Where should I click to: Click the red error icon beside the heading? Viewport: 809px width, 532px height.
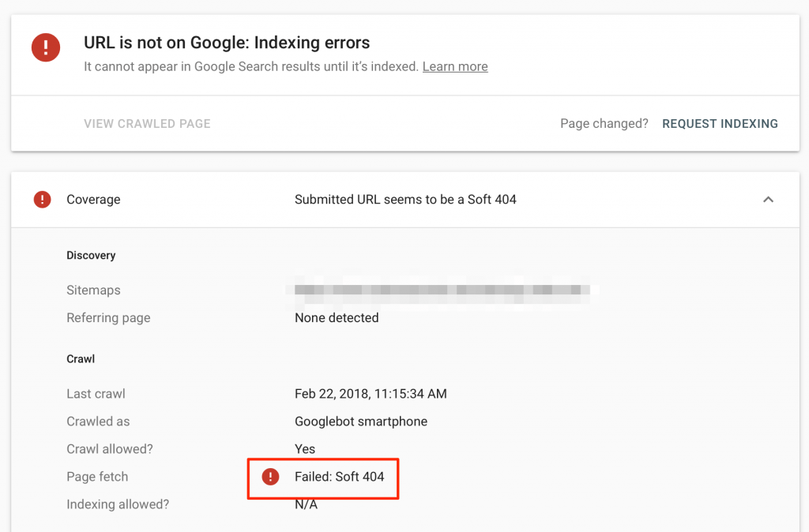[45, 47]
